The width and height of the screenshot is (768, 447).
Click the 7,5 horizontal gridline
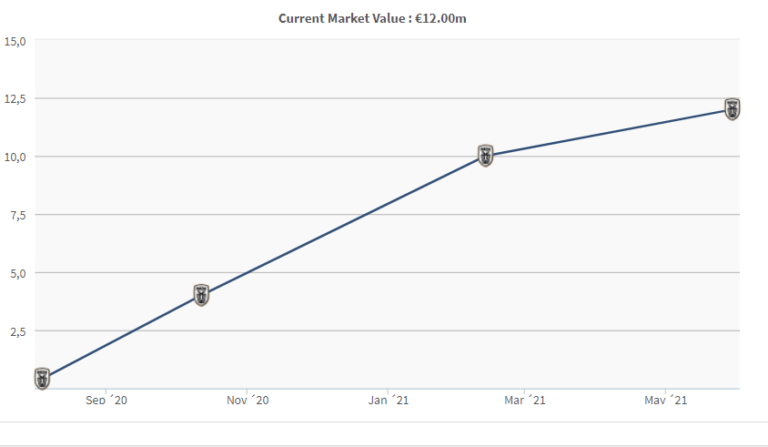(600, 215)
